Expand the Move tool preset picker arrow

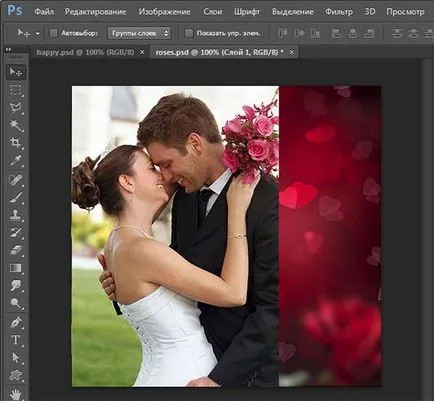pyautogui.click(x=38, y=34)
